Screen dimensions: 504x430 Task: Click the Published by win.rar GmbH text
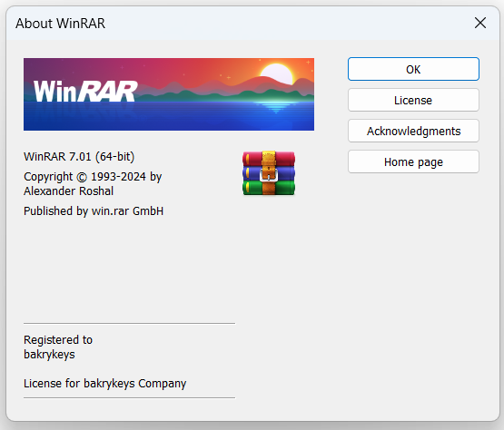click(94, 211)
